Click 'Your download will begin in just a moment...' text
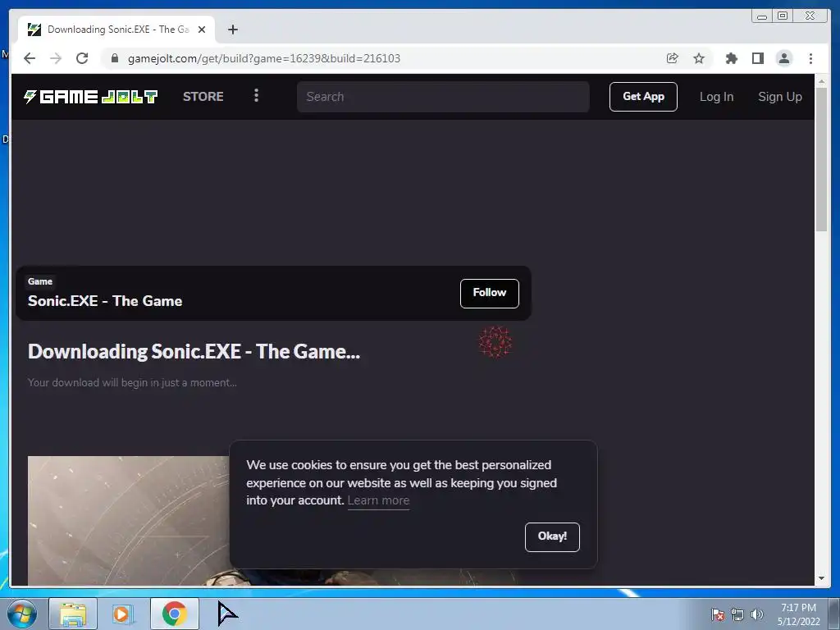The image size is (840, 630). pos(132,382)
